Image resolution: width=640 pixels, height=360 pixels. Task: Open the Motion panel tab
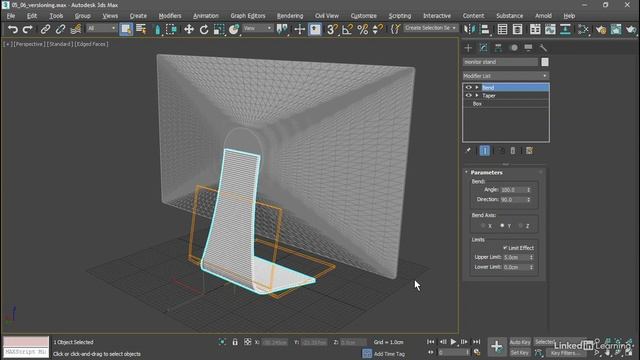(514, 48)
